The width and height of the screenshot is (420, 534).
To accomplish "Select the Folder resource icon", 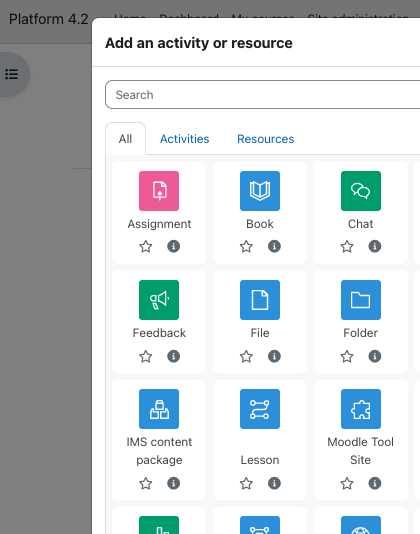I will pos(361,300).
